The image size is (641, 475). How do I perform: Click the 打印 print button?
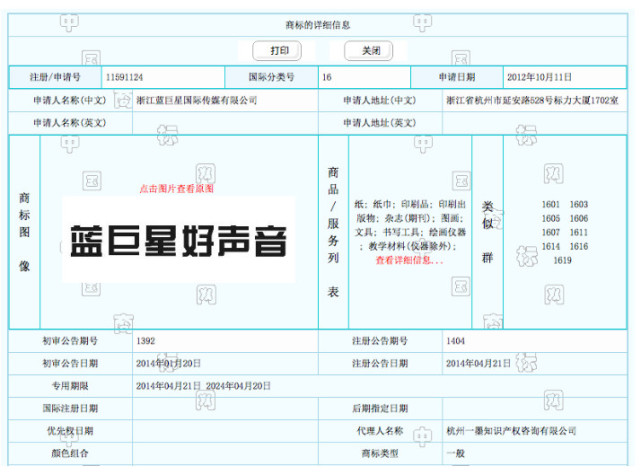(277, 51)
